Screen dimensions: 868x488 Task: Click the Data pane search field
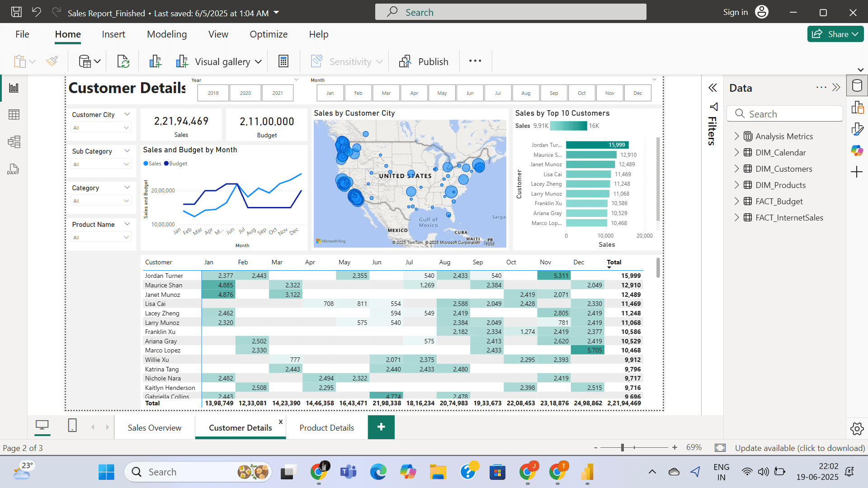click(784, 114)
